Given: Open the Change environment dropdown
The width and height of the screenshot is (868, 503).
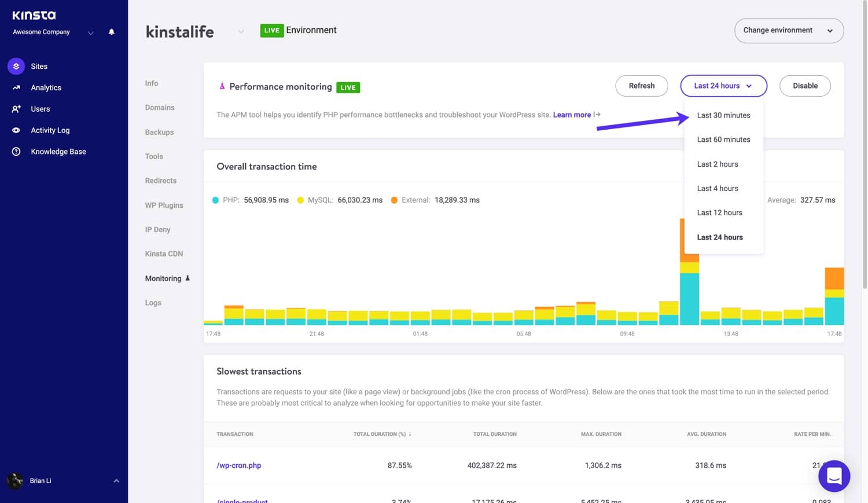Looking at the screenshot, I should tap(789, 31).
